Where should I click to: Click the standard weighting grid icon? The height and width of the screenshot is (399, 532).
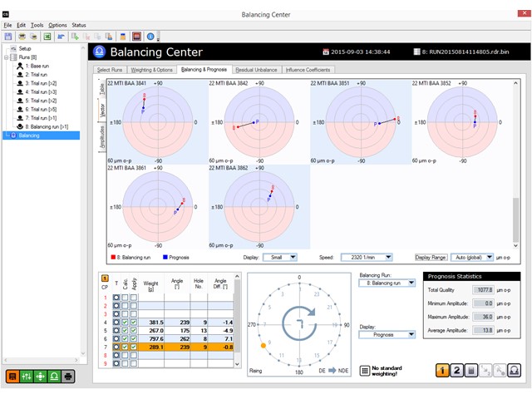pos(364,371)
